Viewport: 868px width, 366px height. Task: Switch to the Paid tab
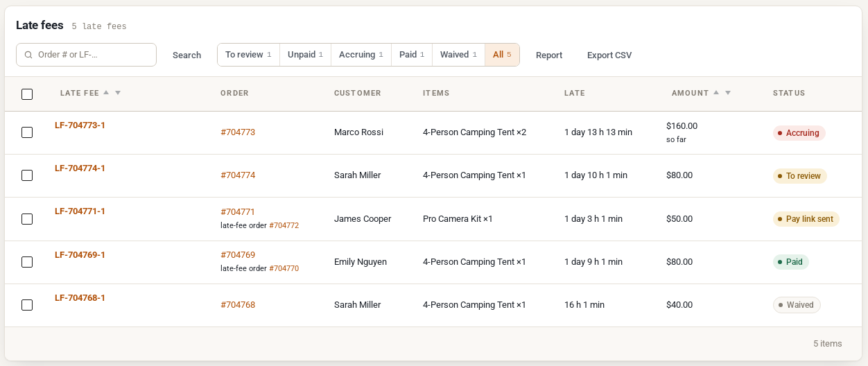point(412,55)
